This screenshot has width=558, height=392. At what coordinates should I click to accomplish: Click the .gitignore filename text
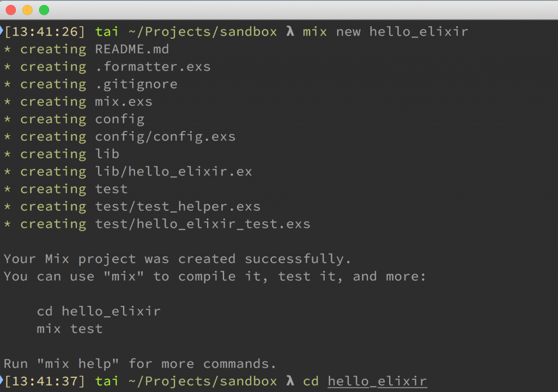pos(137,85)
